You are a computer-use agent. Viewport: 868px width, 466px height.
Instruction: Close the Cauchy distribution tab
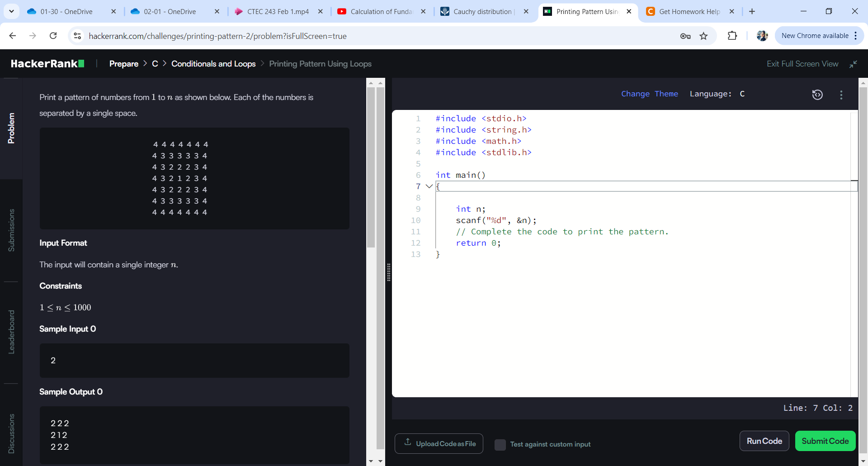tap(526, 11)
